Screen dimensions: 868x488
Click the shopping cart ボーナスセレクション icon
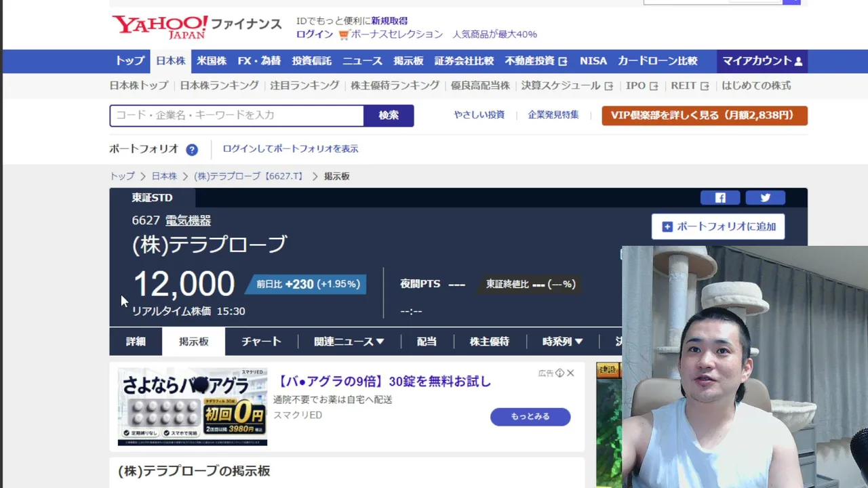[344, 35]
